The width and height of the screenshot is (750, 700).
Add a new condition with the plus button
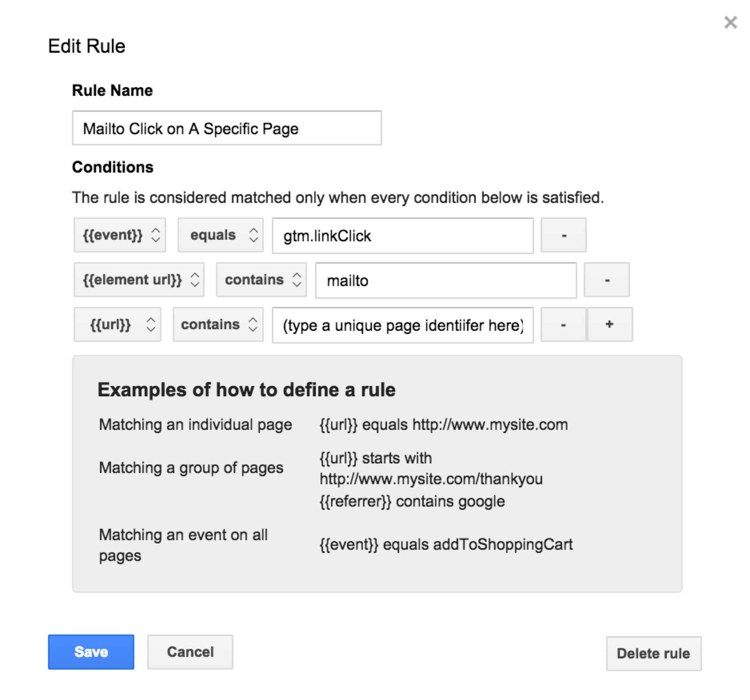pos(610,325)
